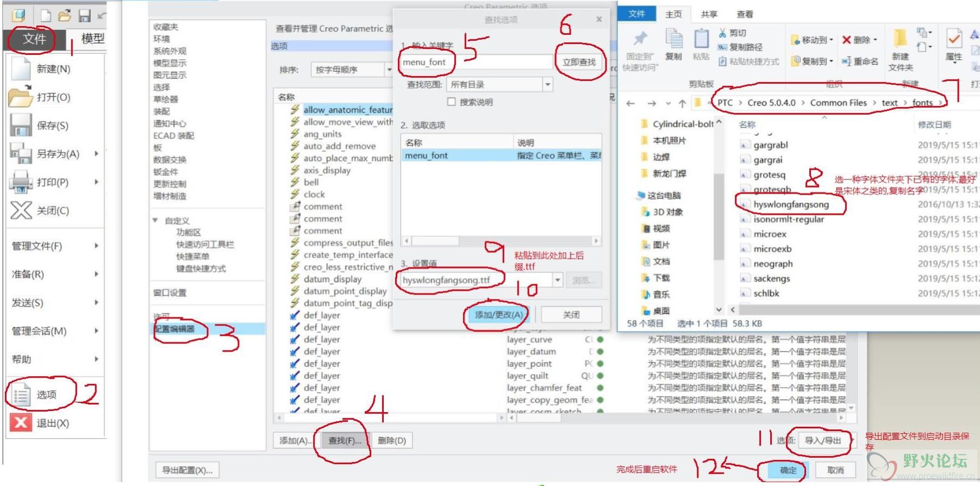Click 重命名 in Explorer ribbon
Screen dimensions: 980x486
tap(860, 61)
